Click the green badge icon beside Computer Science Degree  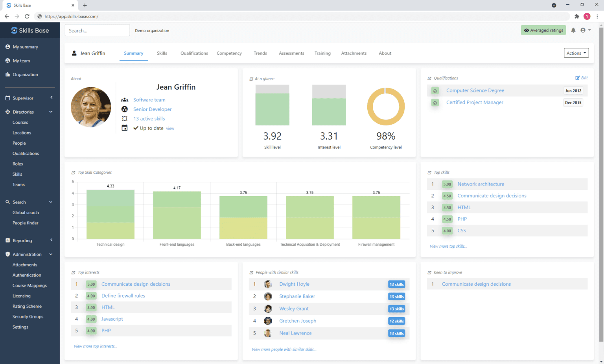click(x=435, y=90)
